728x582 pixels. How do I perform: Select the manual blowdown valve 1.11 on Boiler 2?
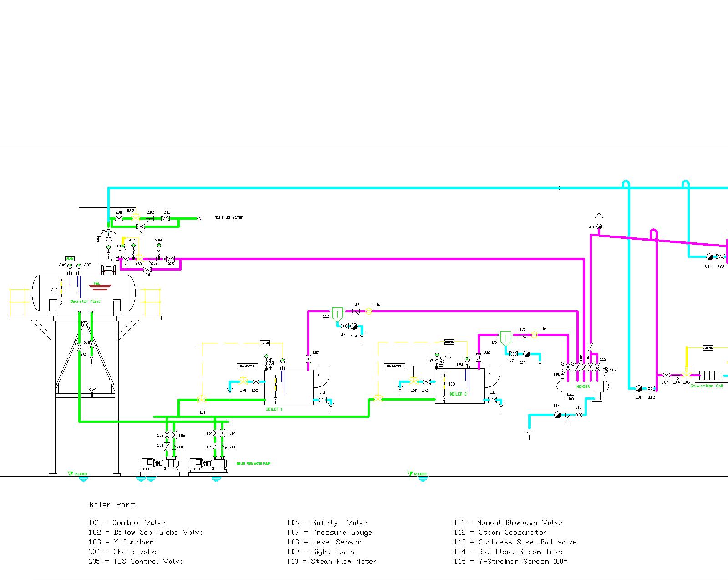point(492,400)
